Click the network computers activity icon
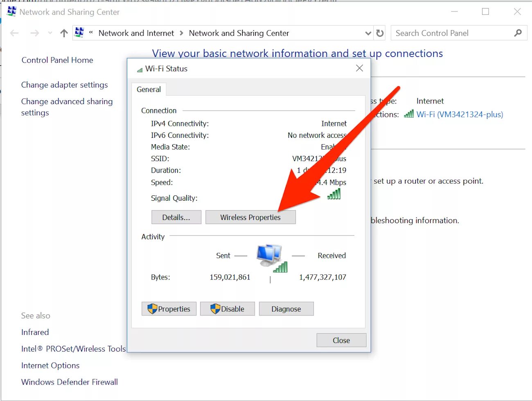Screen dimensions: 532x401 pos(272,258)
